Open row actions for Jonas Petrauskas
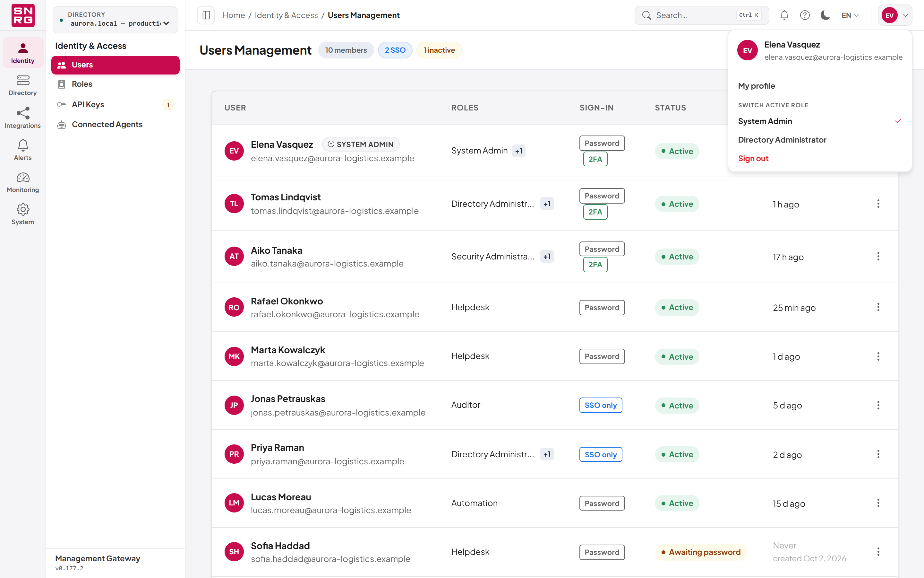This screenshot has width=924, height=578. [x=878, y=405]
